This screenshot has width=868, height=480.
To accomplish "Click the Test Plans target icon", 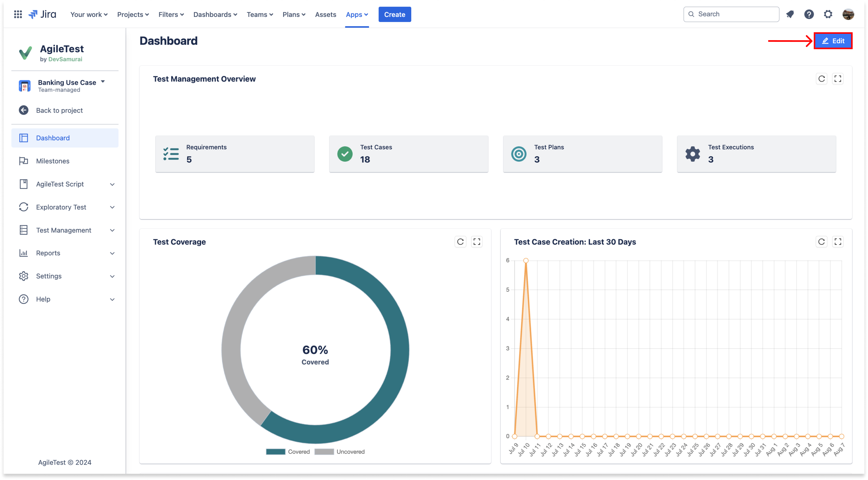I will coord(519,154).
